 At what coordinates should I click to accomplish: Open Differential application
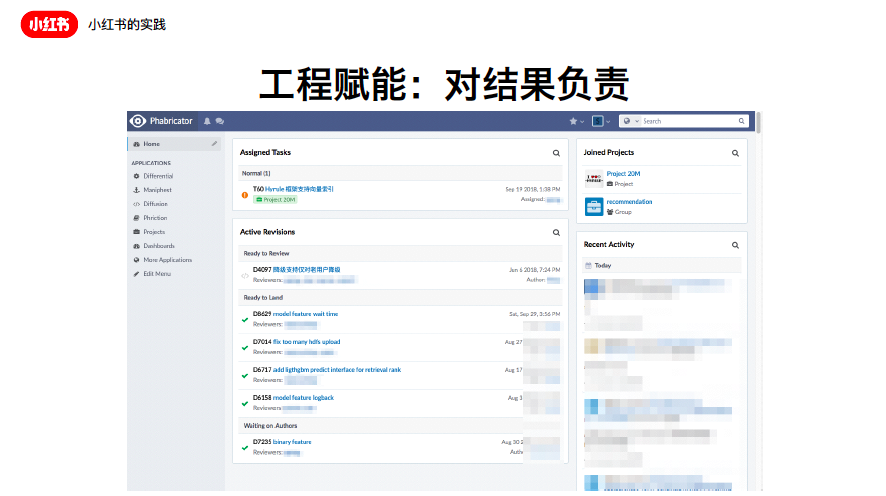click(158, 176)
